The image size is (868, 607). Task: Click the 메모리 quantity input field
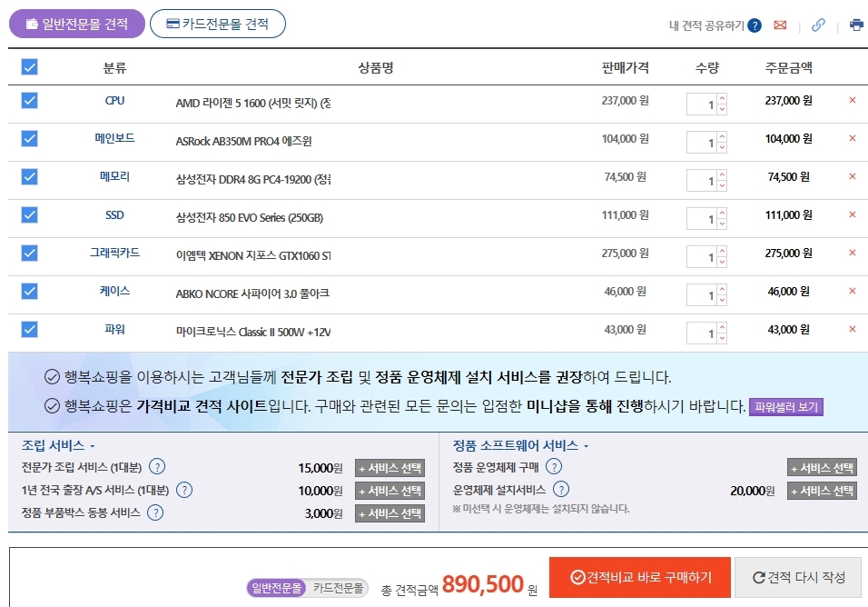[x=702, y=182]
